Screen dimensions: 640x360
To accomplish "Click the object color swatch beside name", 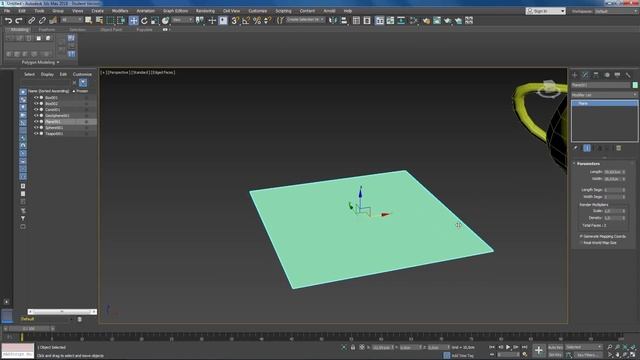I will coord(635,85).
